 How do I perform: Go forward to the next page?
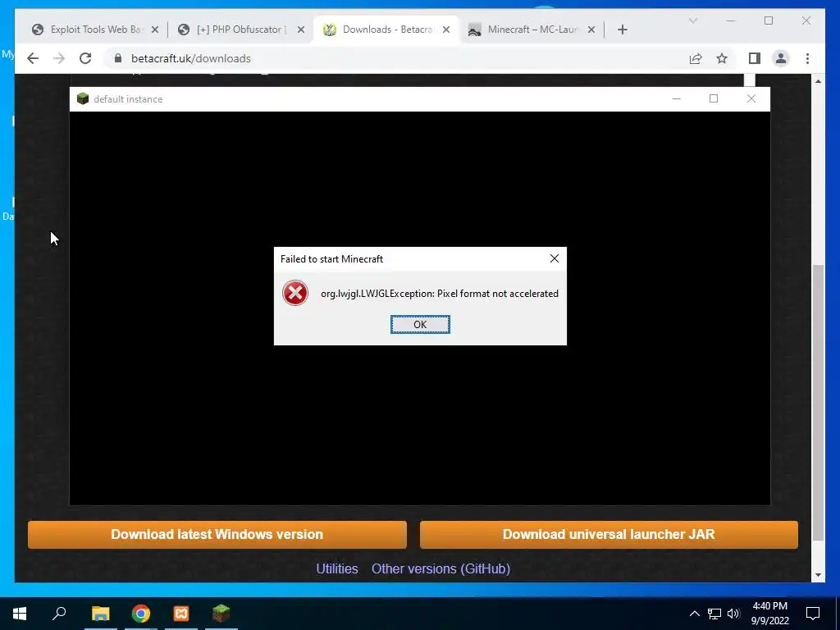pyautogui.click(x=59, y=58)
